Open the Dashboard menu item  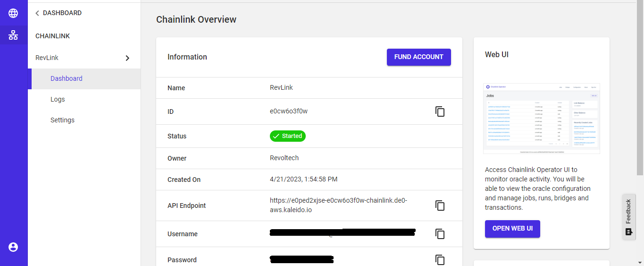(84, 78)
